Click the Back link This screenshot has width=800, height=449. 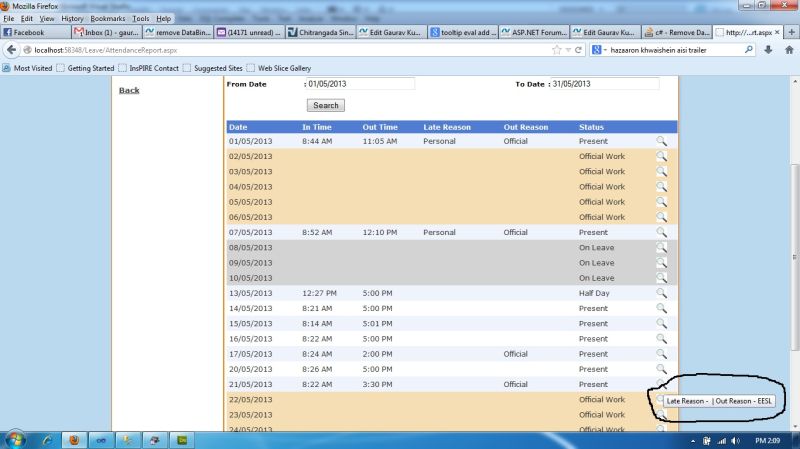point(129,90)
